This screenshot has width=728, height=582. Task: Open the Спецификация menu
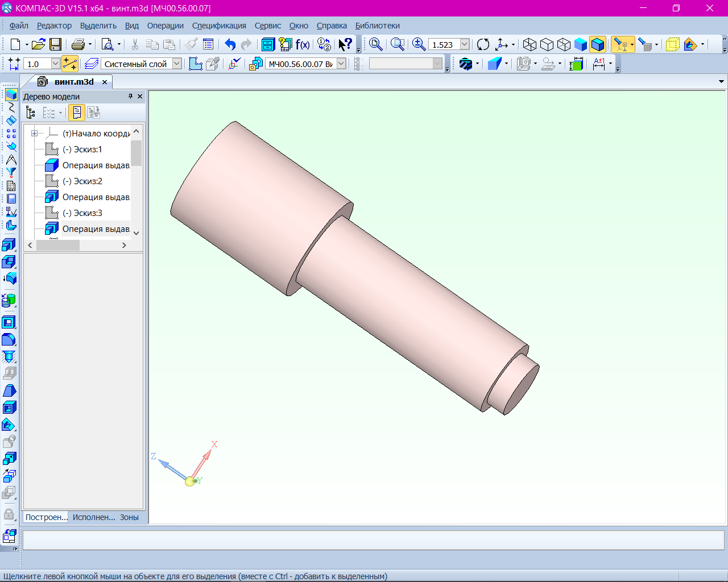click(219, 26)
